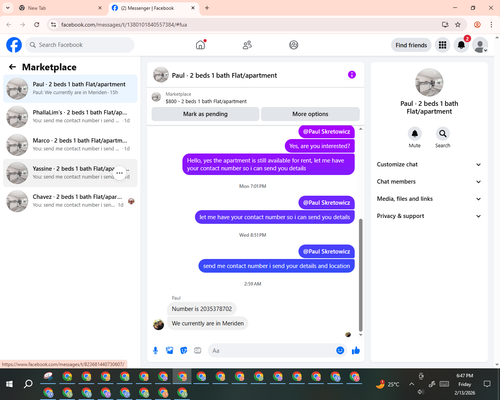Viewport: 500px width, 400px height.
Task: Click the message Number is 2035378702
Action: (202, 309)
